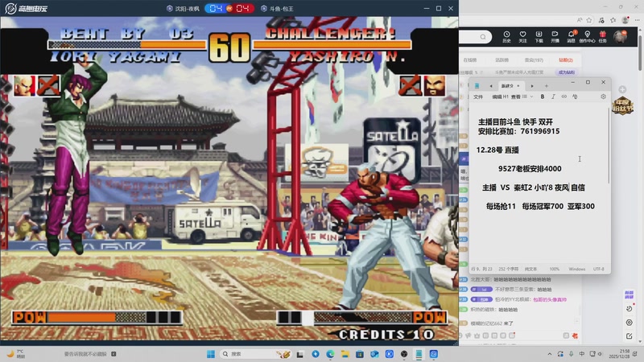
Task: Open Notepad settings gear icon
Action: tap(603, 97)
